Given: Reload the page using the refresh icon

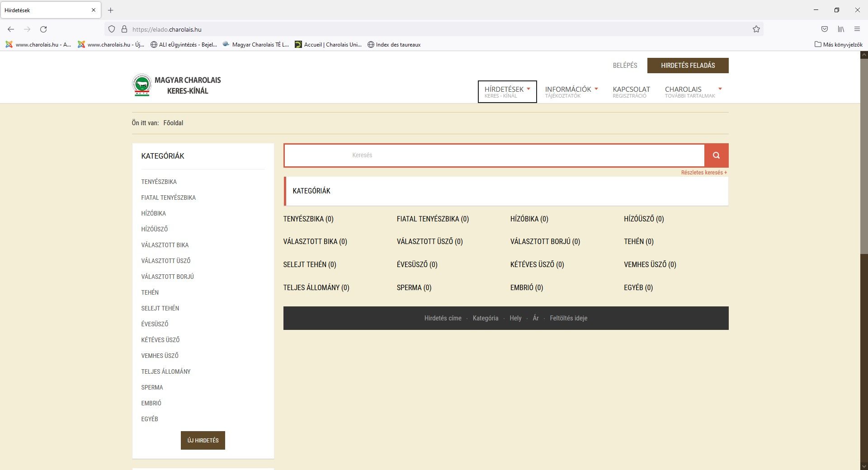Looking at the screenshot, I should 43,29.
